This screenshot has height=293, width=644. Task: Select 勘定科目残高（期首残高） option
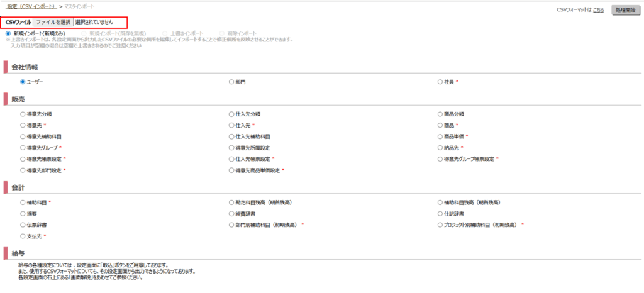click(x=231, y=202)
